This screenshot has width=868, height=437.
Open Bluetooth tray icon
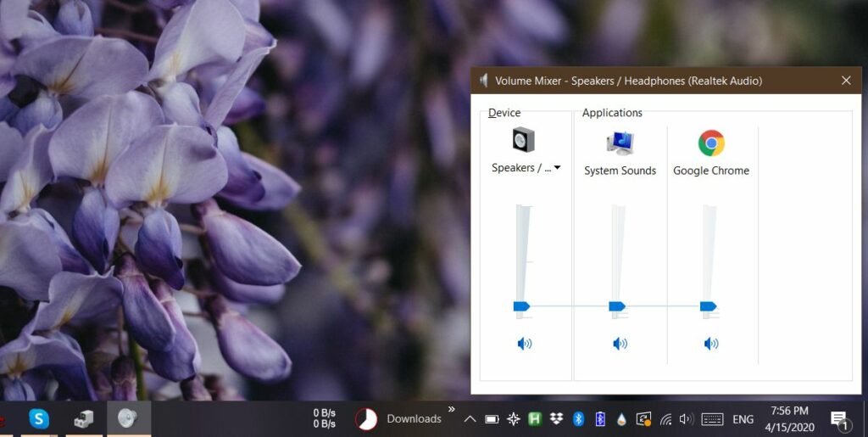[x=578, y=419]
